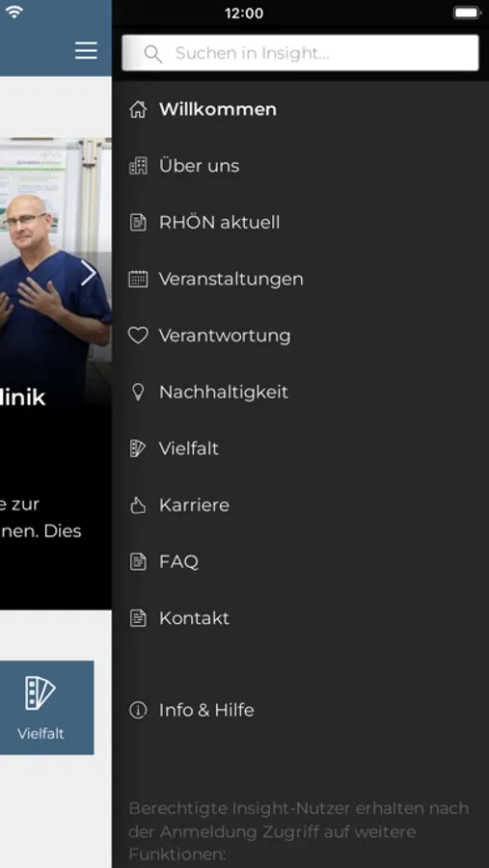Click the heart icon beside Verantwortung

coord(138,336)
